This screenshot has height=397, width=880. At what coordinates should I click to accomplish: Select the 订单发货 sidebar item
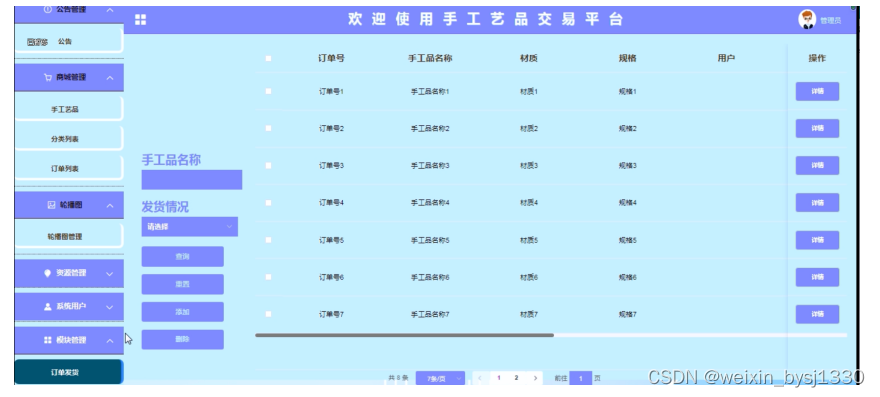click(x=68, y=372)
